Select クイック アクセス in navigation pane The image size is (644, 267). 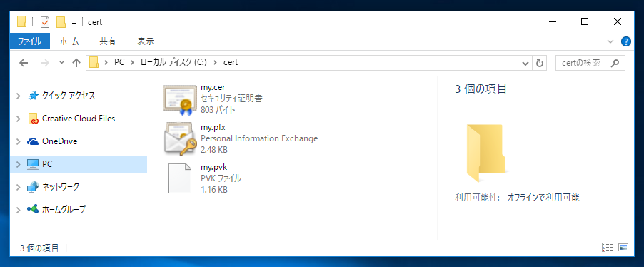point(69,96)
